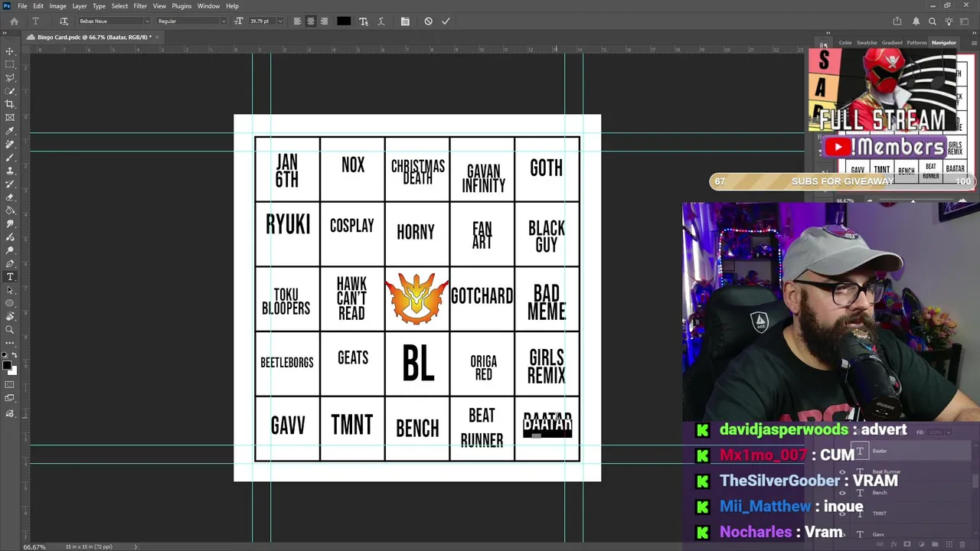Open the Search icon at top right
The image size is (980, 551).
click(933, 21)
